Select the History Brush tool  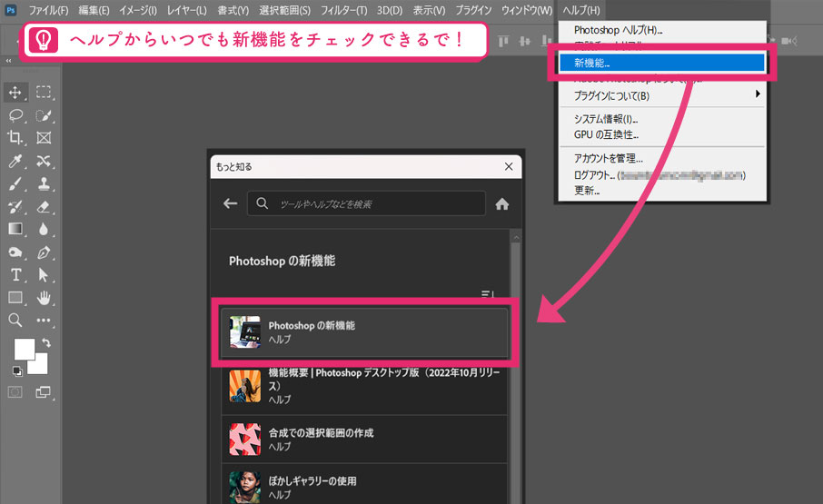tap(15, 207)
